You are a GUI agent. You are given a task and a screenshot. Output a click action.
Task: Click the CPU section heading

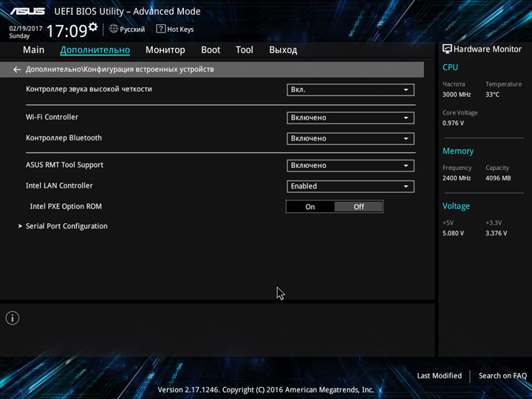point(450,67)
